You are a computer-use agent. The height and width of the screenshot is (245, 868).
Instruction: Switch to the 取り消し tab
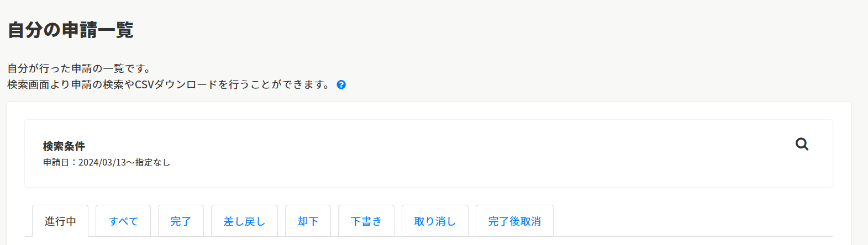pyautogui.click(x=435, y=221)
